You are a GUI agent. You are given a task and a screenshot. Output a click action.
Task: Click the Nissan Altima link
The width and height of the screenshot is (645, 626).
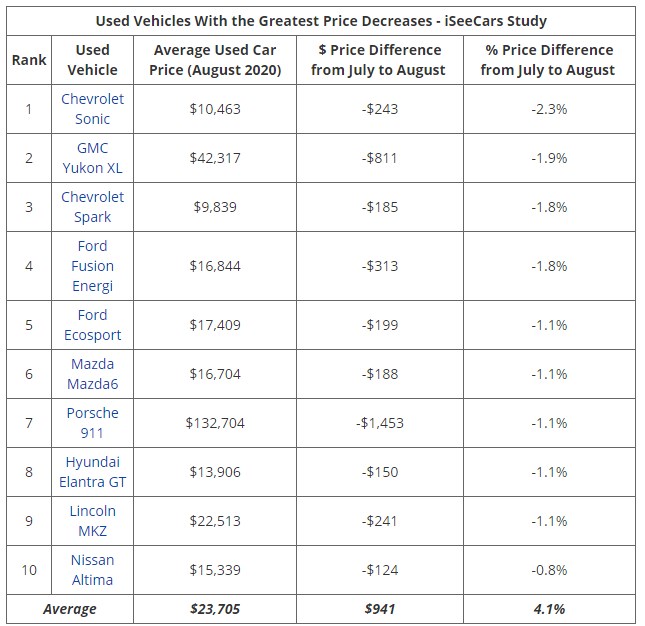92,570
